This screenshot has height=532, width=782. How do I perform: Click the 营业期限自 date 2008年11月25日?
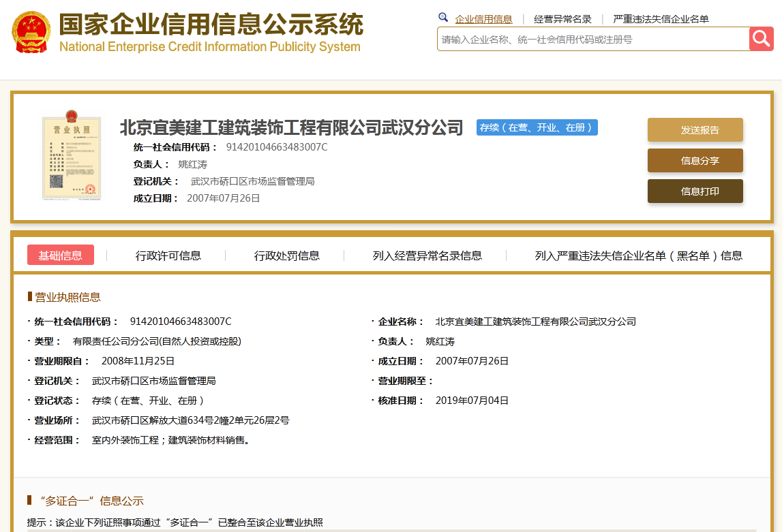tap(138, 361)
